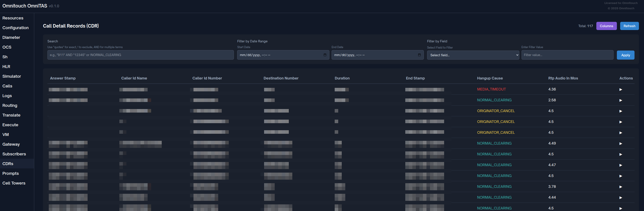Sort by Duration column header

pos(342,78)
